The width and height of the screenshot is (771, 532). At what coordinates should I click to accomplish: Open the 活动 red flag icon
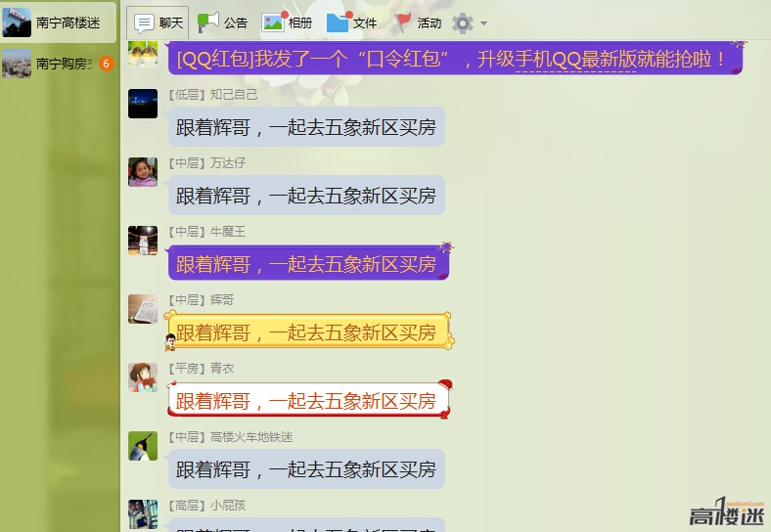pyautogui.click(x=404, y=22)
